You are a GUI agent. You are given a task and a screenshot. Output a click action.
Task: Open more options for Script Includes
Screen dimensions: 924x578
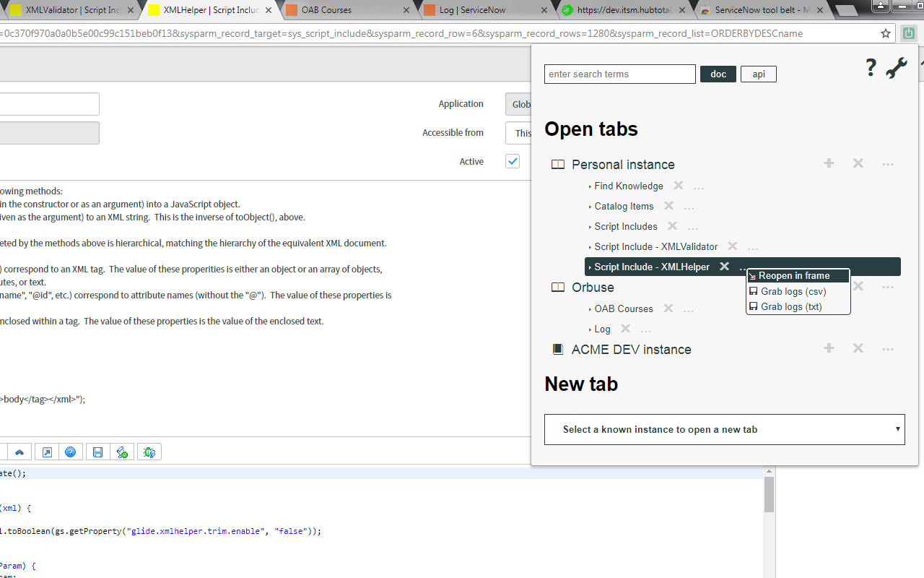693,228
